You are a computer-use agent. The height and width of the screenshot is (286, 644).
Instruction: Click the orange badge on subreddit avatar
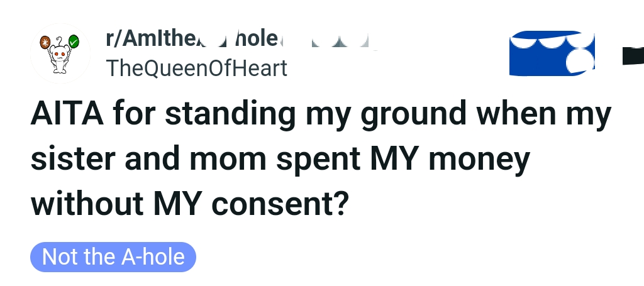point(45,43)
